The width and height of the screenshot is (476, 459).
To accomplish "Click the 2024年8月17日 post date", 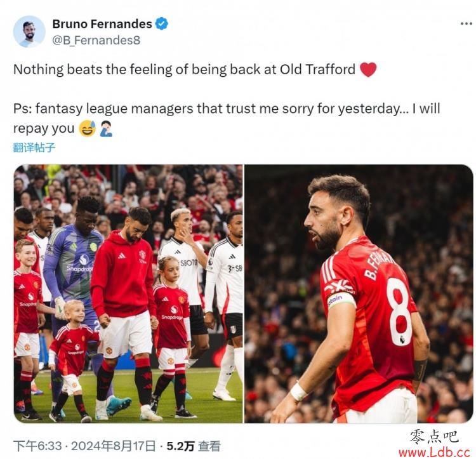I will click(113, 446).
